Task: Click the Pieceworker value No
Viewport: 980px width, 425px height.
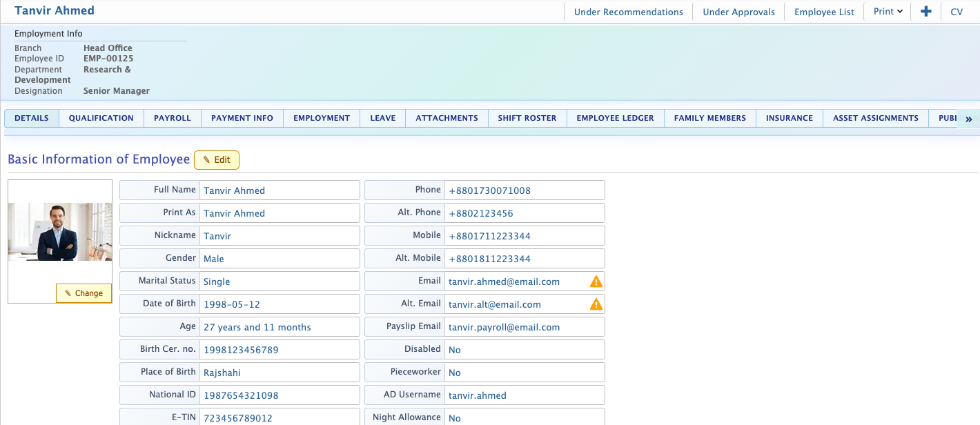Action: pos(455,373)
